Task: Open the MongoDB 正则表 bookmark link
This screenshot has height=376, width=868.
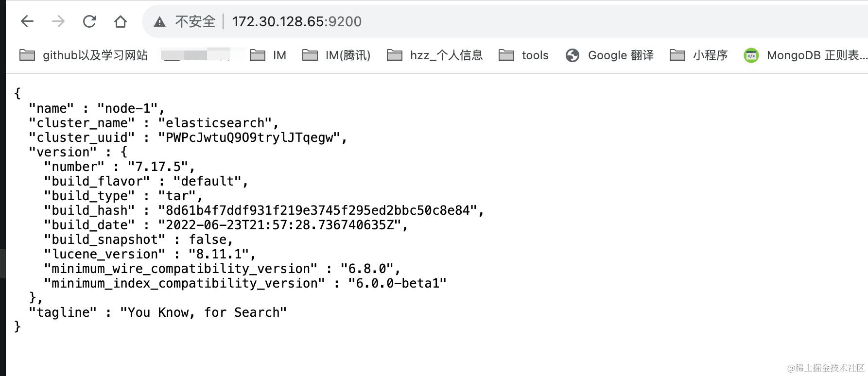Action: tap(816, 55)
